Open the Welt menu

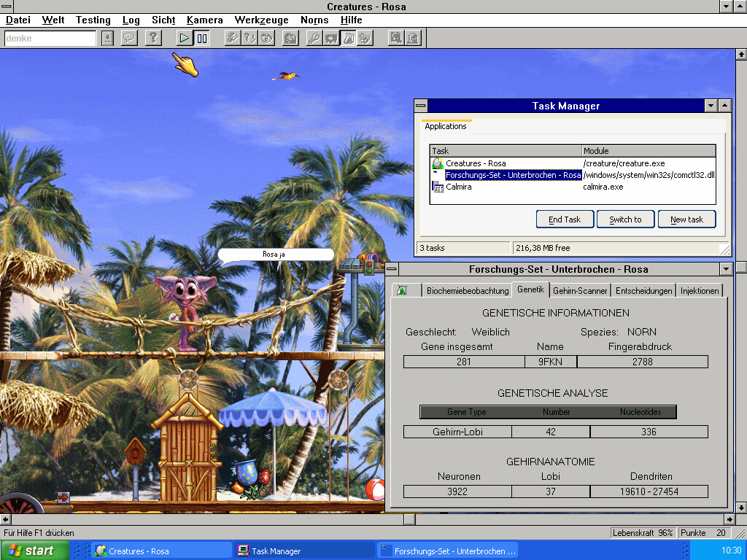(x=53, y=20)
